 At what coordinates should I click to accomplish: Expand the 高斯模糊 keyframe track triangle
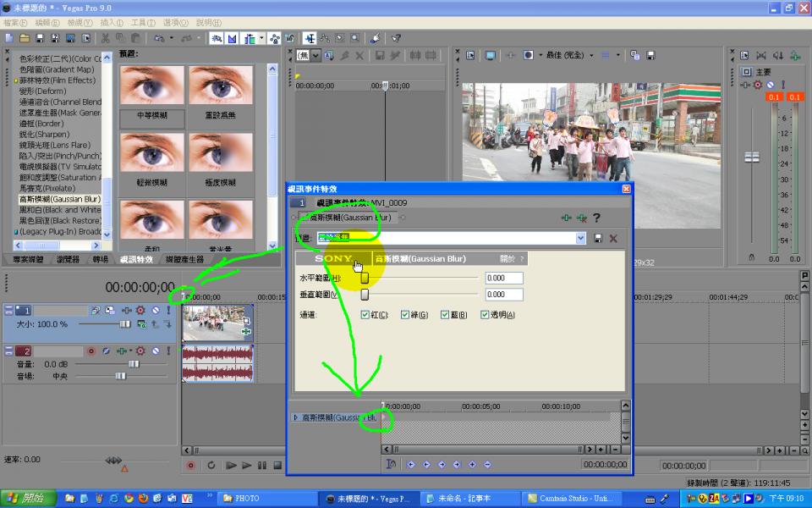pos(295,417)
